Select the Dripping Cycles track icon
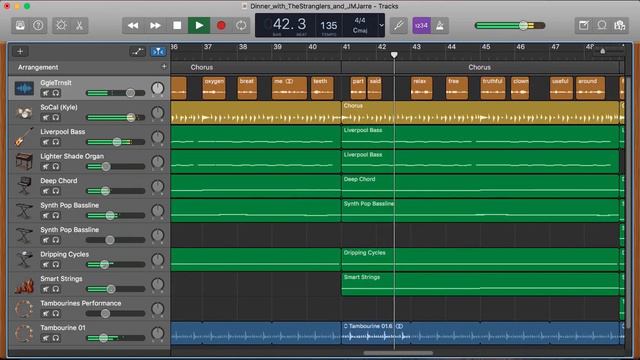 click(x=24, y=260)
